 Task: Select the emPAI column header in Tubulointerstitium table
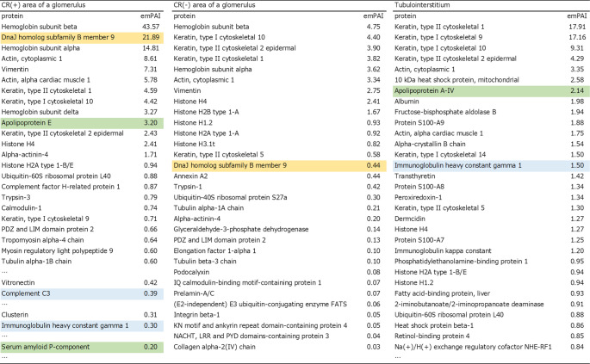[x=576, y=15]
